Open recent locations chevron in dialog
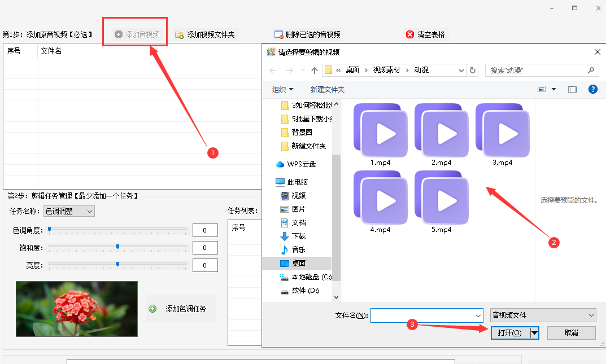The height and width of the screenshot is (364, 606). click(x=303, y=70)
